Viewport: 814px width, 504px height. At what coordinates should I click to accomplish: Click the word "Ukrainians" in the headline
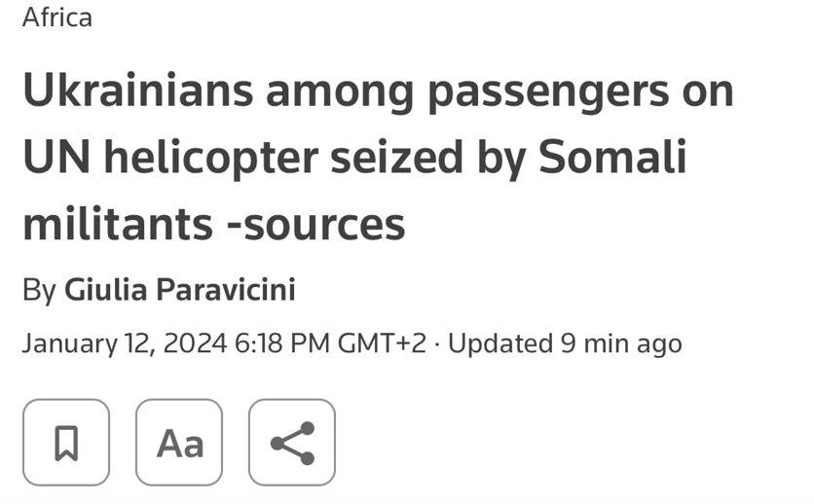[x=136, y=90]
